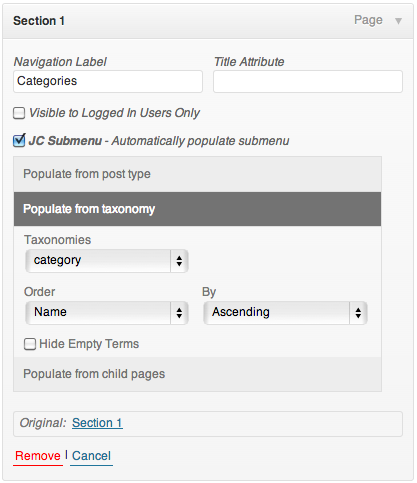Expand Populate from child pages section
The image size is (417, 483).
pyautogui.click(x=197, y=374)
